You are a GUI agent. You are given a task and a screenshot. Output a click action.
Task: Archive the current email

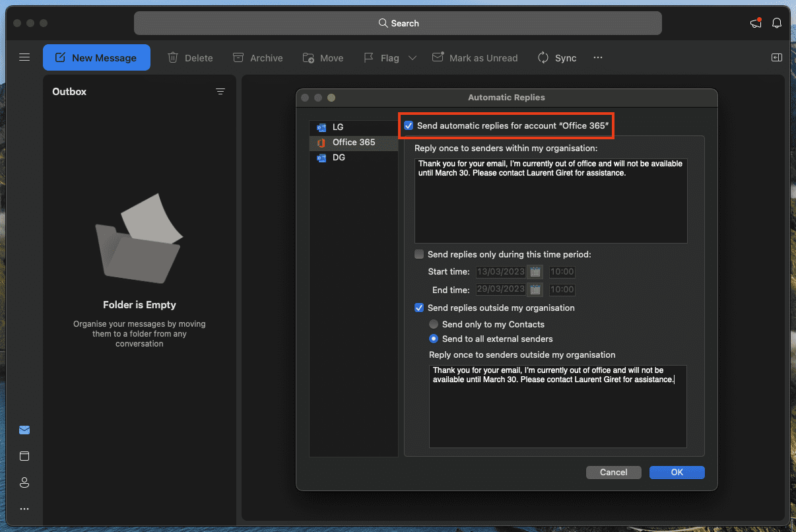257,58
